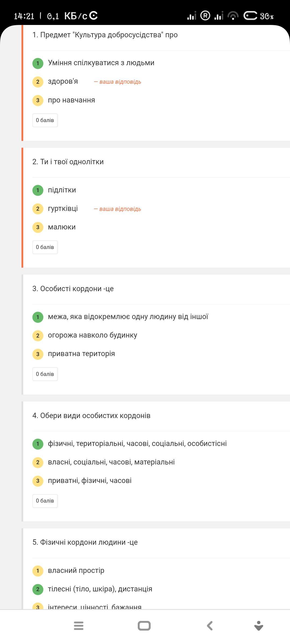
Task: Tap the Android home button icon
Action: click(x=144, y=626)
